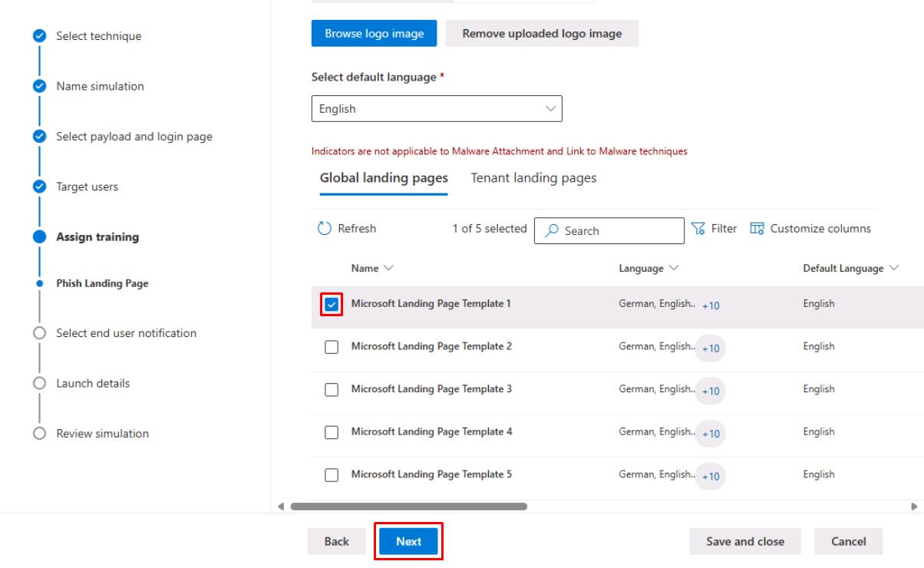Click the Name simulation completed step checkmark

tap(39, 86)
